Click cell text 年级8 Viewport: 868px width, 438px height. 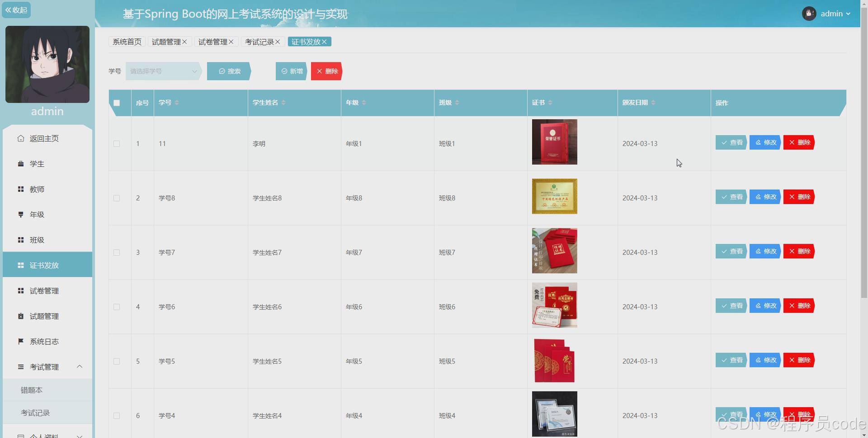[x=354, y=198]
